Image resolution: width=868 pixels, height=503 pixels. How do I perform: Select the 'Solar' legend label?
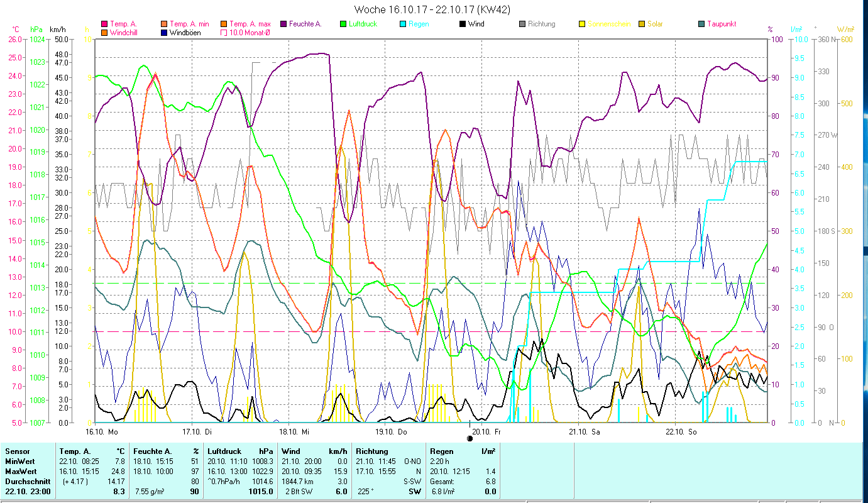tap(655, 25)
